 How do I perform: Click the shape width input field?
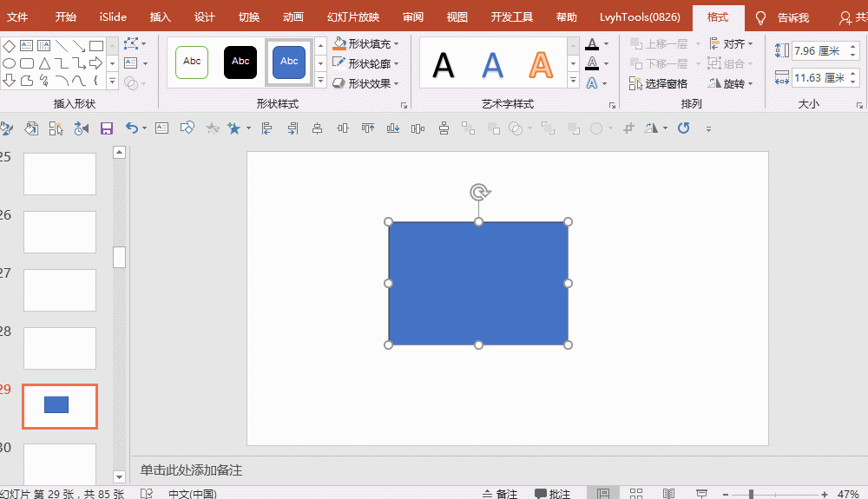819,78
